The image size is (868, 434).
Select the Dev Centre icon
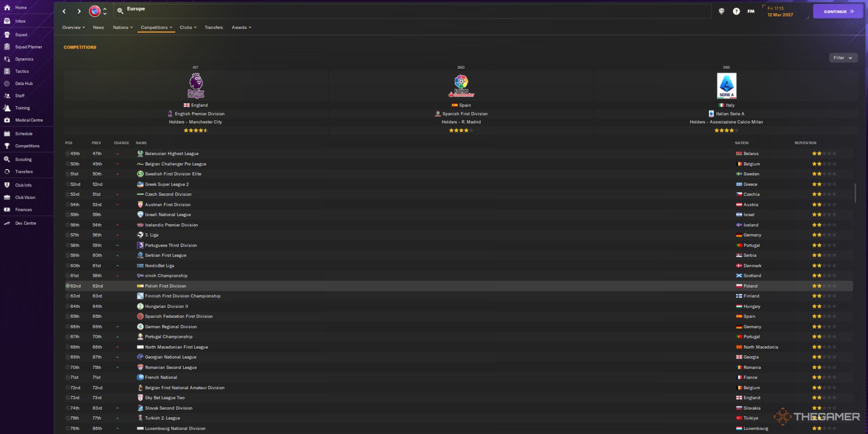[8, 223]
